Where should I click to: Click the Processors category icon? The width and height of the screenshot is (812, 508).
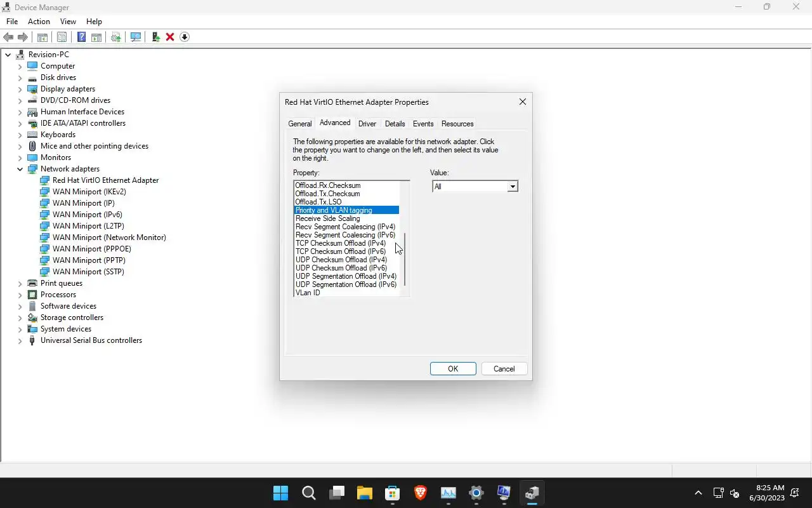(x=32, y=295)
